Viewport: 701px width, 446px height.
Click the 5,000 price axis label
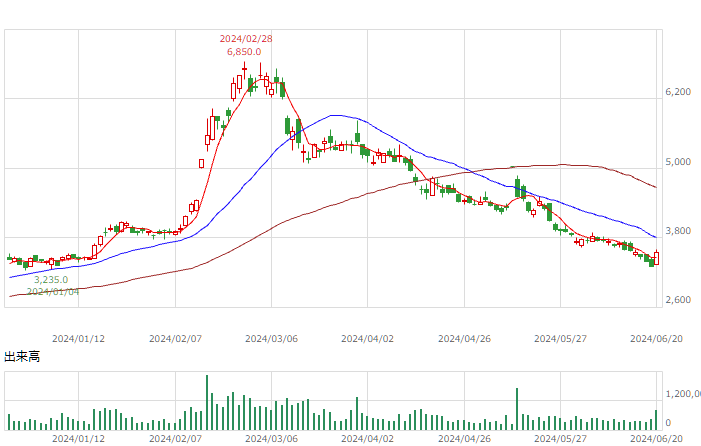point(678,162)
